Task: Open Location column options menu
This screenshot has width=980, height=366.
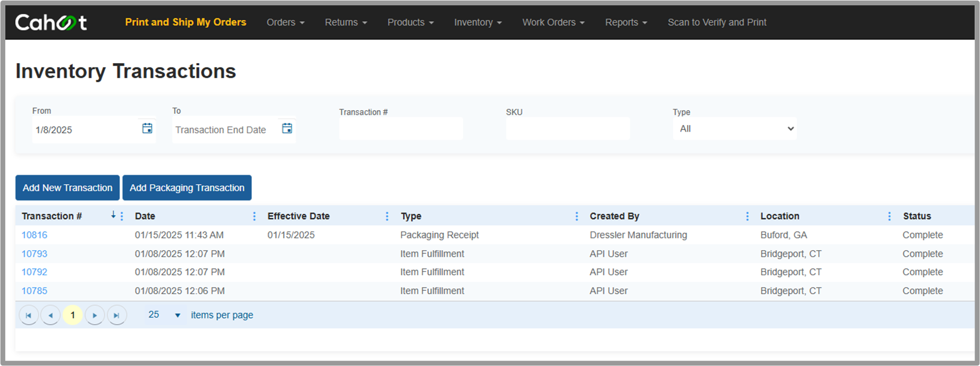Action: [x=889, y=216]
